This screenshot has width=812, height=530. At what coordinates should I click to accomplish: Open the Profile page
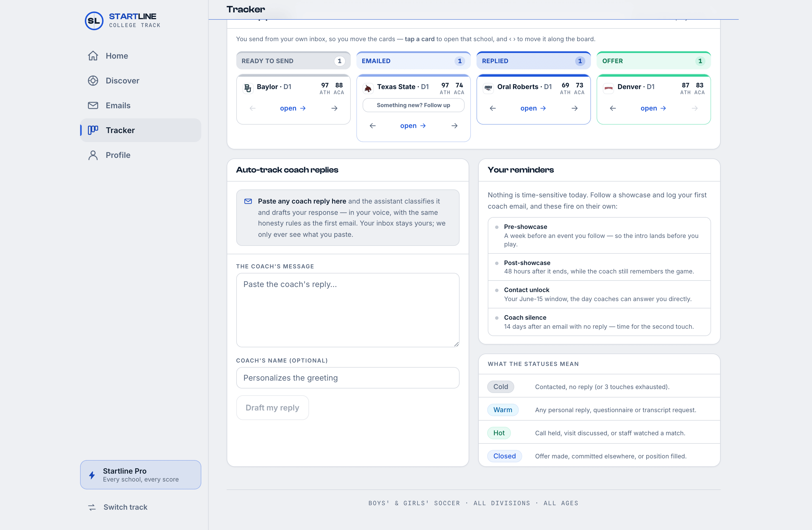click(141, 155)
